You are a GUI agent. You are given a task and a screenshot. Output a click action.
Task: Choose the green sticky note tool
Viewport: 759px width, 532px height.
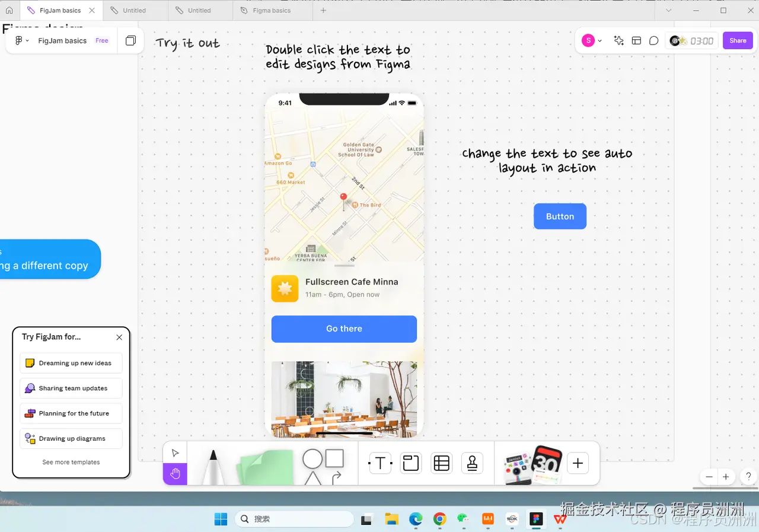click(x=265, y=467)
